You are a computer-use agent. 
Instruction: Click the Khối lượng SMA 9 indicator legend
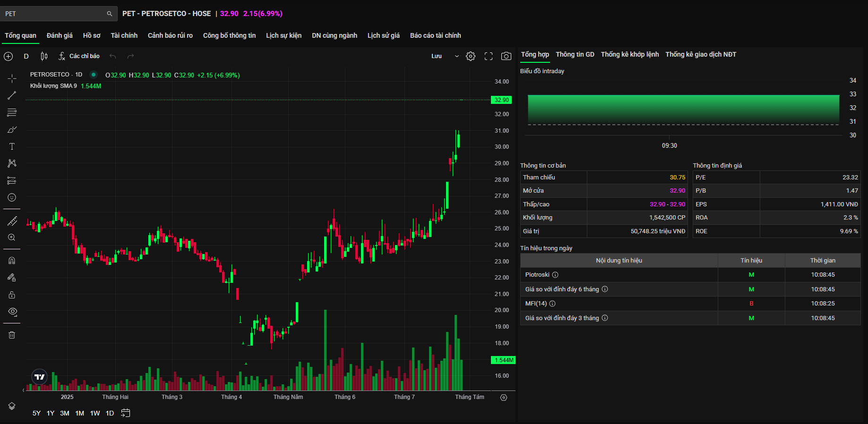53,86
